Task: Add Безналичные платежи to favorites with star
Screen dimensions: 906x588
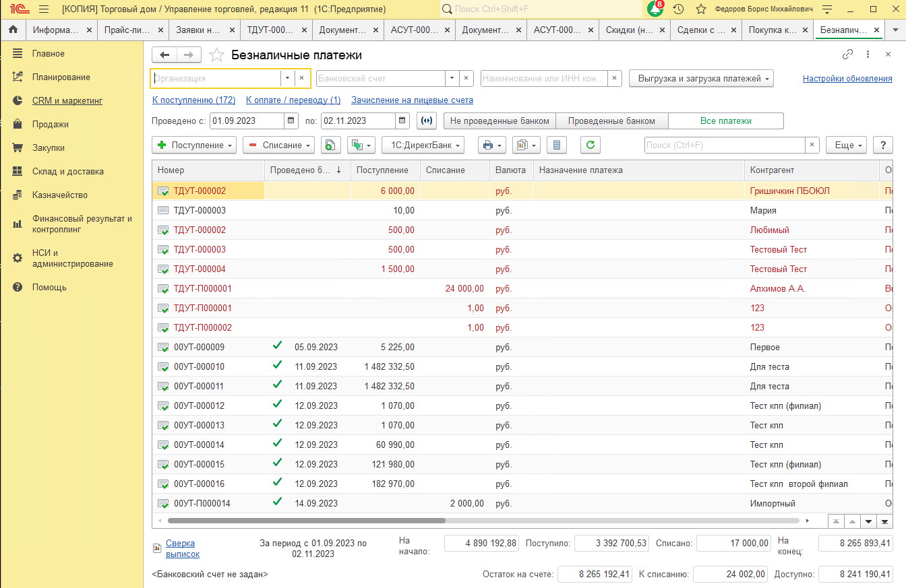Action: click(216, 55)
